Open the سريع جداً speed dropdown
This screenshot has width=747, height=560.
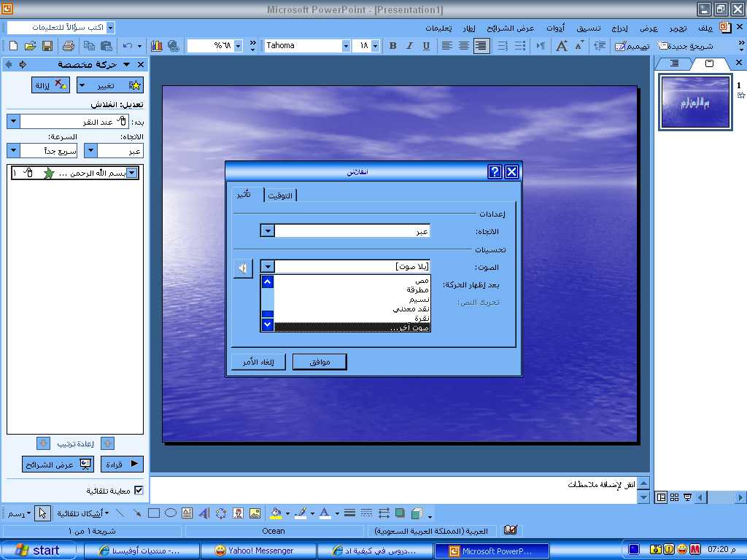[13, 150]
